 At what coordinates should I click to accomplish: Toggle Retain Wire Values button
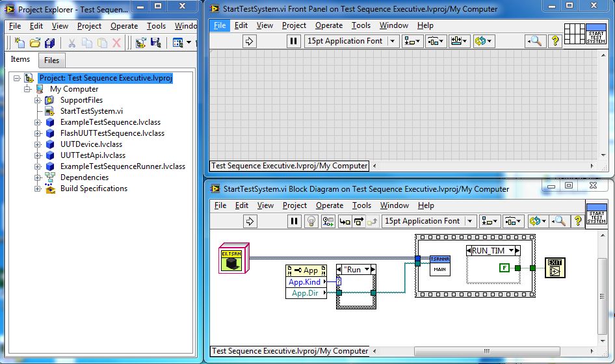tap(328, 221)
